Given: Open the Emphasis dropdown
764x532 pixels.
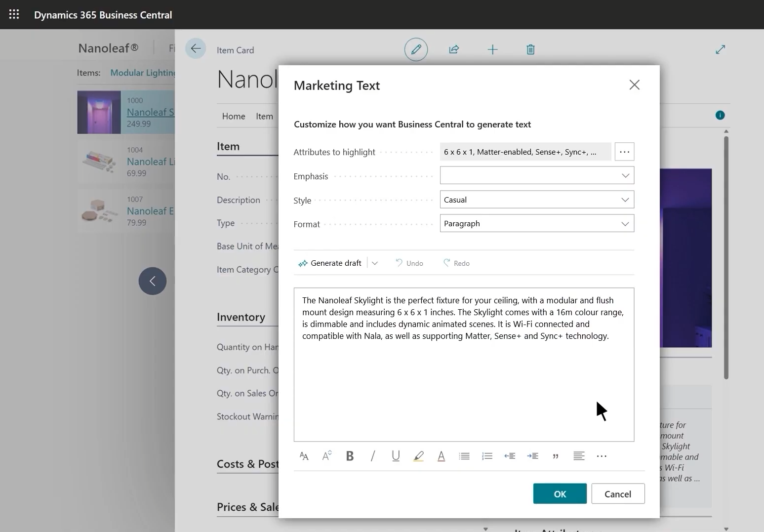Looking at the screenshot, I should [x=537, y=175].
